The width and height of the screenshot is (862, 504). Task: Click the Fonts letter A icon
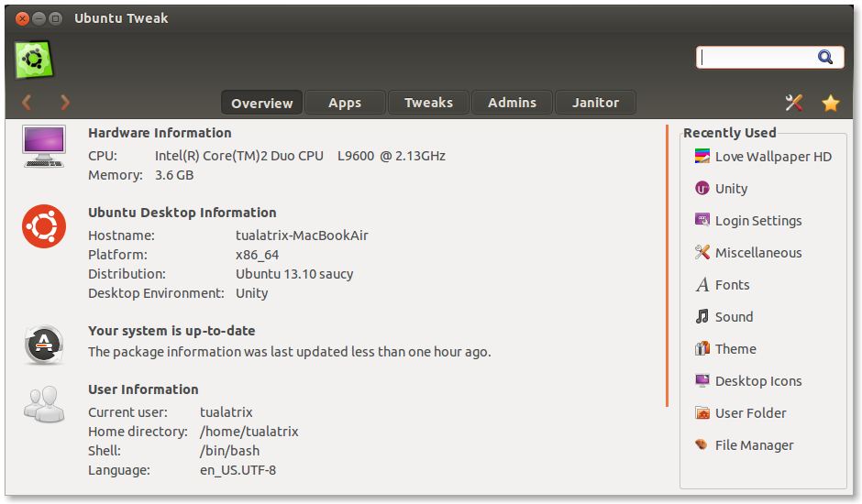pyautogui.click(x=702, y=285)
